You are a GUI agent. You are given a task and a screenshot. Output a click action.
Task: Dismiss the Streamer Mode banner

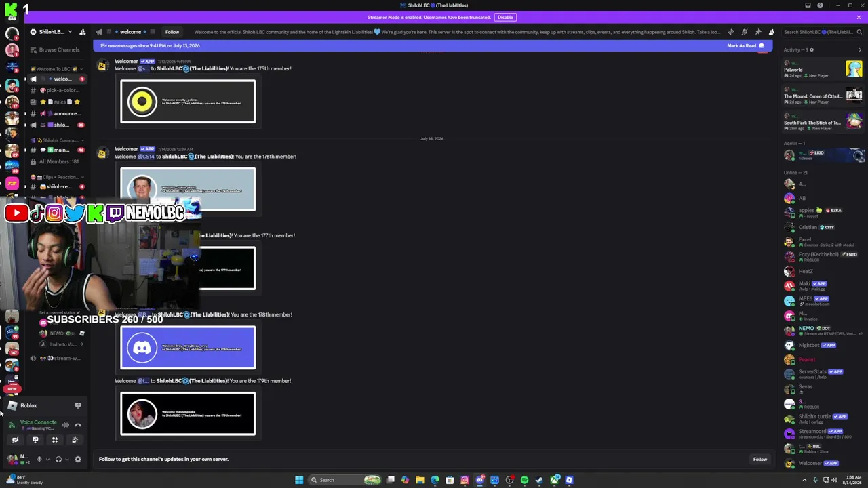[x=859, y=17]
